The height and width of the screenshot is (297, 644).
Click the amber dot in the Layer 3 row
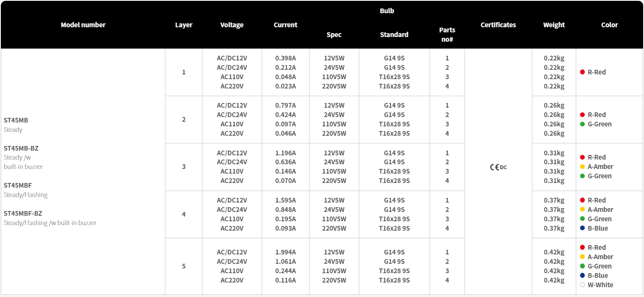582,167
